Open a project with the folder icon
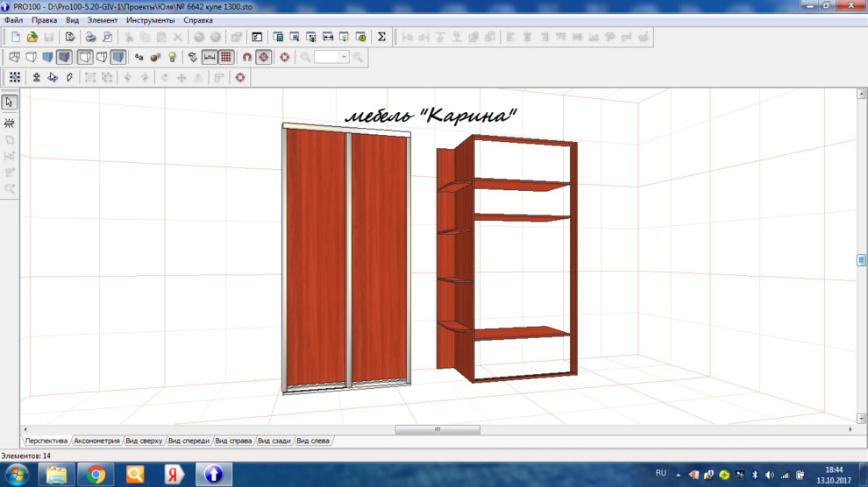The height and width of the screenshot is (487, 868). pyautogui.click(x=32, y=37)
